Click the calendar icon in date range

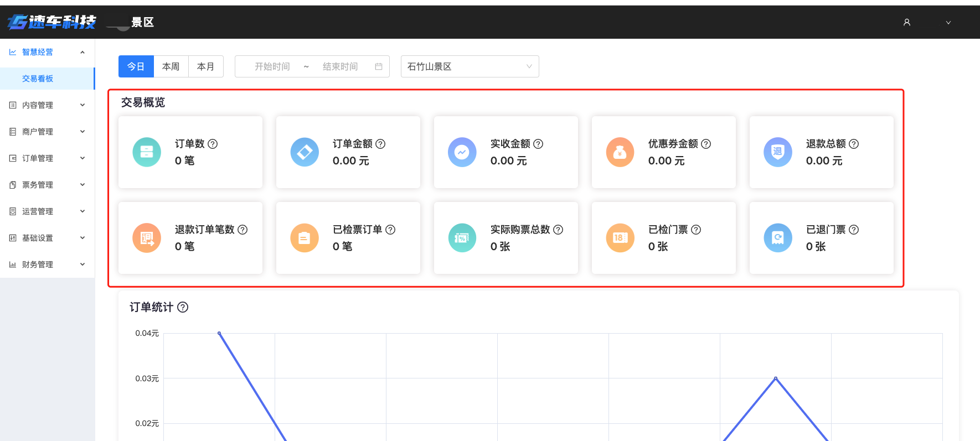pyautogui.click(x=379, y=66)
